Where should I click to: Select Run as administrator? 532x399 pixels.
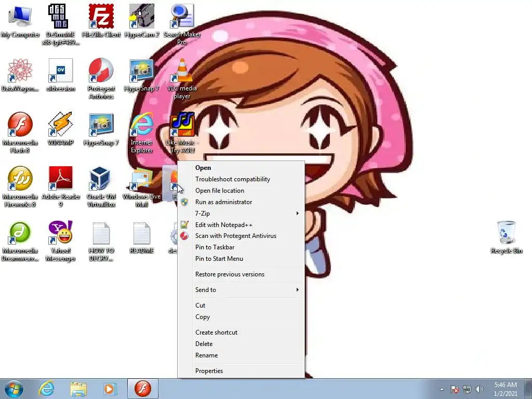(241, 202)
